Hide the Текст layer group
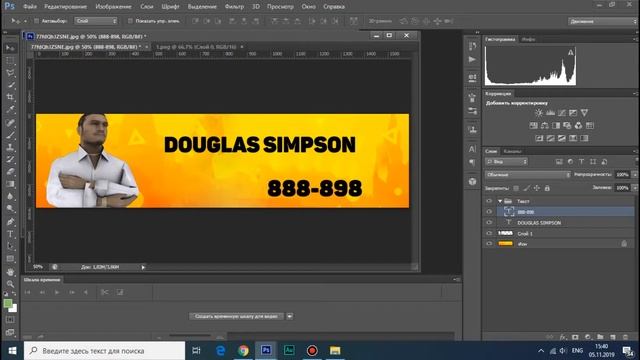 (x=489, y=201)
